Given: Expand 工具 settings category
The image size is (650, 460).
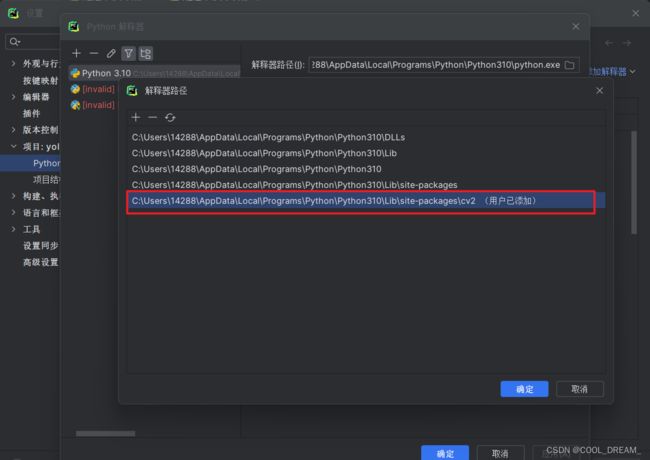Looking at the screenshot, I should click(13, 229).
